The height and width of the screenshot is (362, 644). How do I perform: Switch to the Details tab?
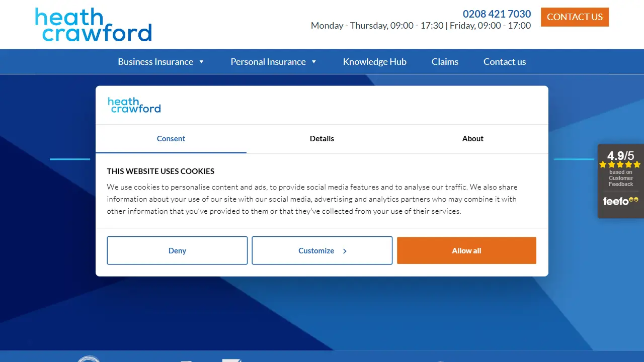pos(322,139)
